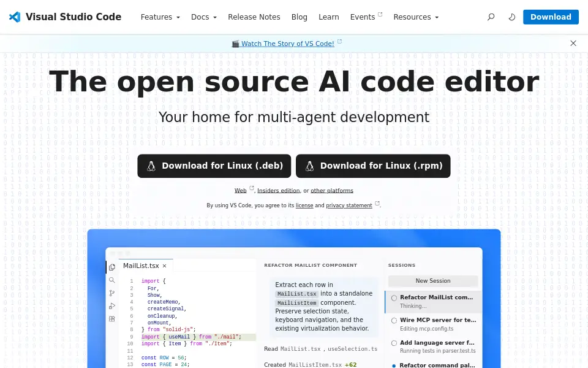Click import Item from "./Item" line

[x=187, y=343]
